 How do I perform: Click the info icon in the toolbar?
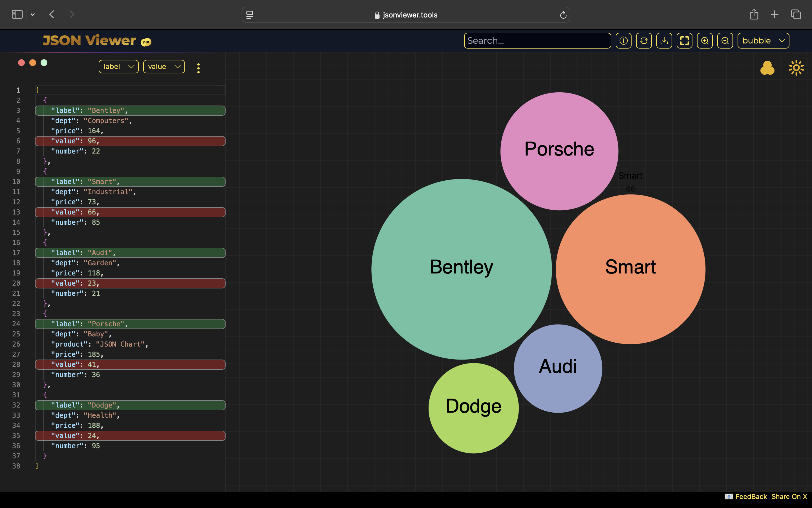pyautogui.click(x=623, y=41)
